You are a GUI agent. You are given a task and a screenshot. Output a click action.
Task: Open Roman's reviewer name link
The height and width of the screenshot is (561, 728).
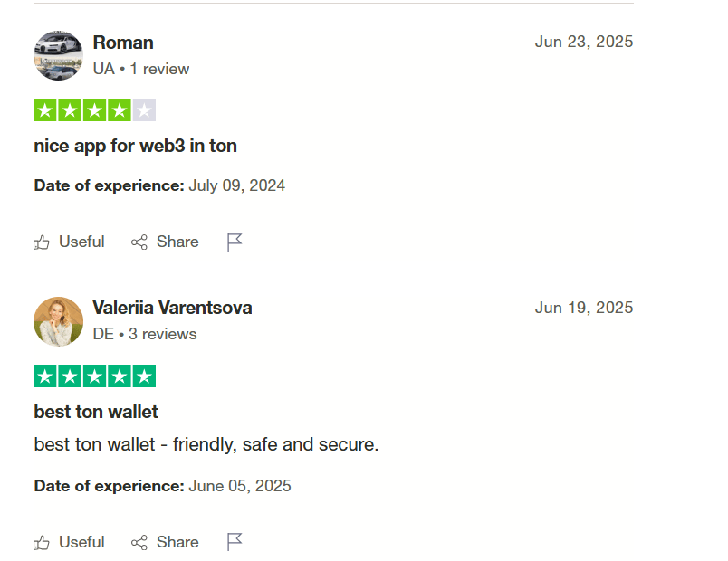click(123, 43)
